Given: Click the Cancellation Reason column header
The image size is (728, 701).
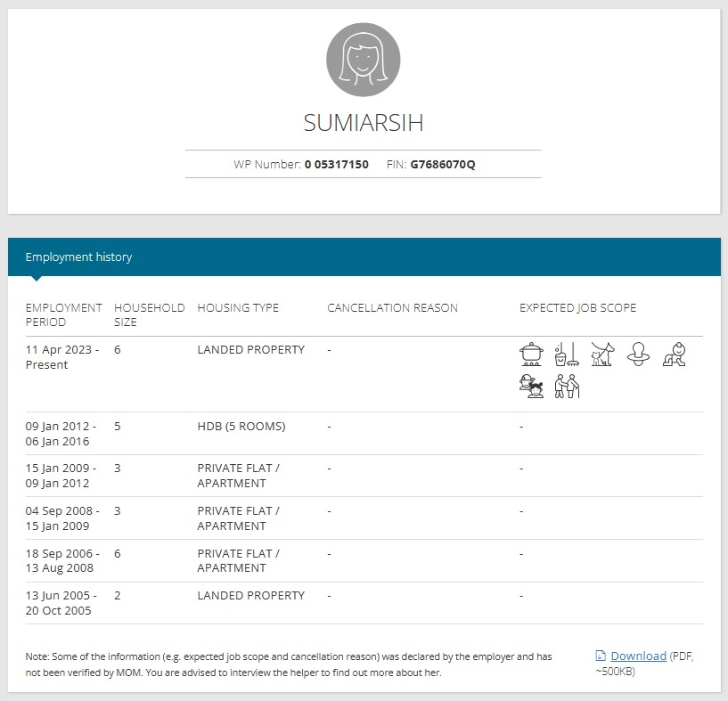Looking at the screenshot, I should 392,308.
